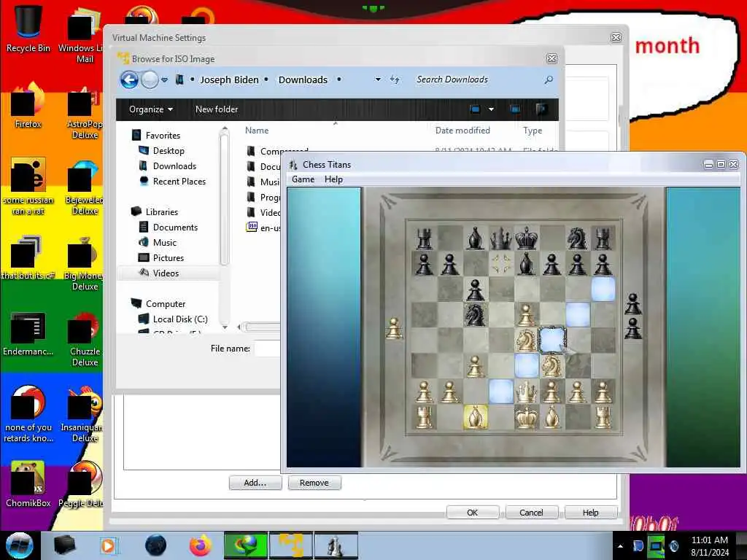Select the white queen on the chess board
This screenshot has width=747, height=560.
click(x=526, y=392)
